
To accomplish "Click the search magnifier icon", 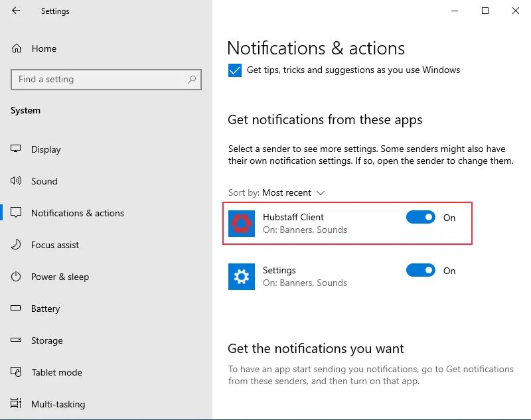I will click(x=192, y=80).
